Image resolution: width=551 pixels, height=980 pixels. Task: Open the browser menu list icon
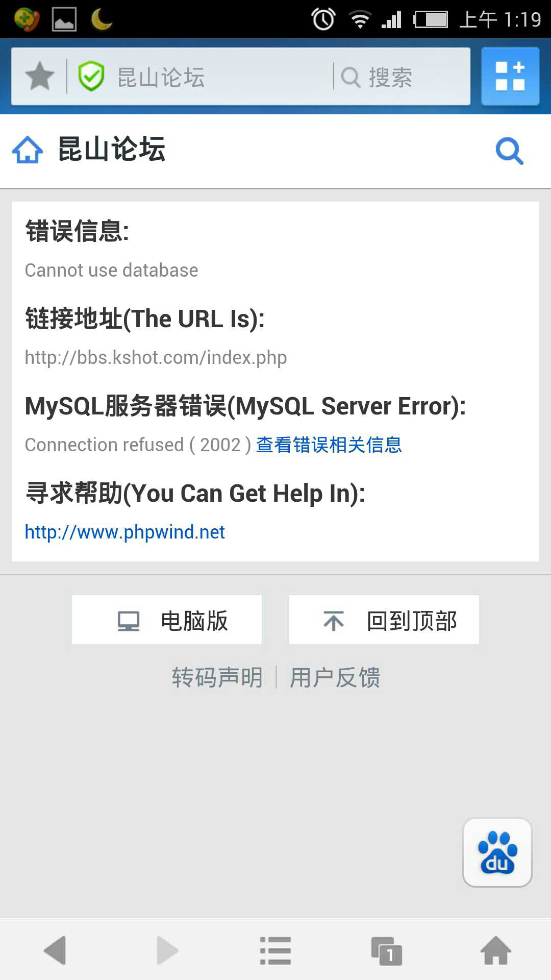(x=275, y=950)
